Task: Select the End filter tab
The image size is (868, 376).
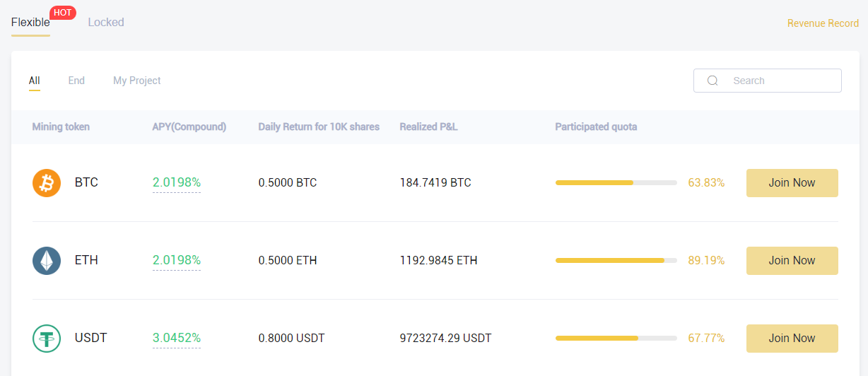Action: (76, 81)
